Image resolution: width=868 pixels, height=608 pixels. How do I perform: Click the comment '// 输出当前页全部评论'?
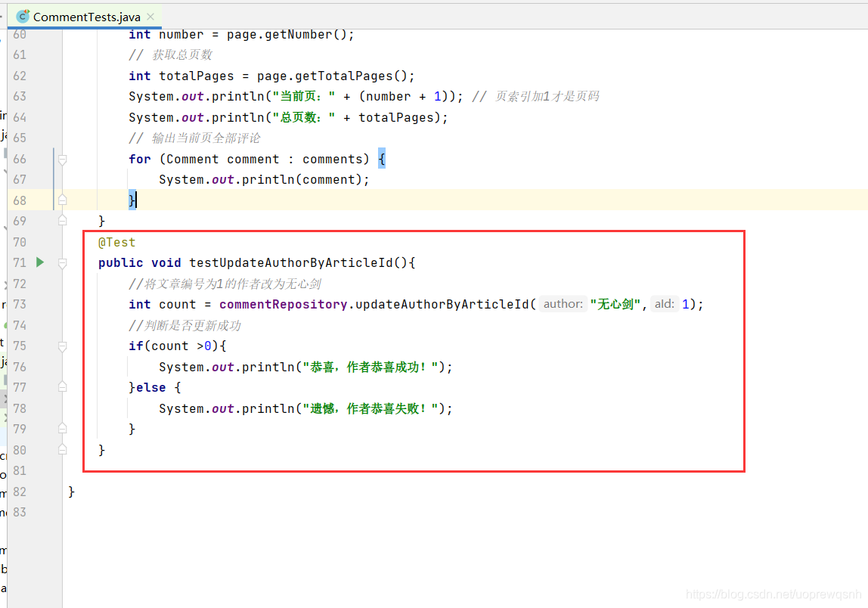[194, 138]
